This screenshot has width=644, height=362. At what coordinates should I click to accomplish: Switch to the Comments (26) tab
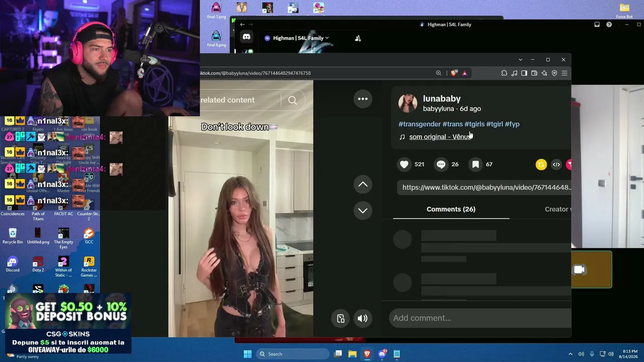(x=451, y=209)
